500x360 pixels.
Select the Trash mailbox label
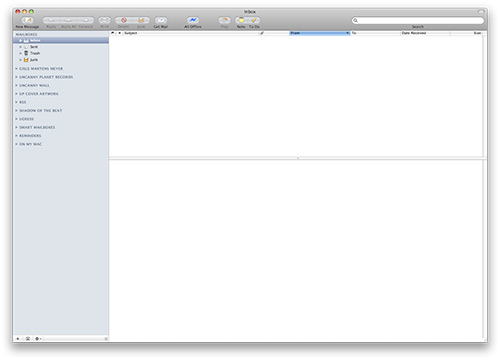coord(35,53)
